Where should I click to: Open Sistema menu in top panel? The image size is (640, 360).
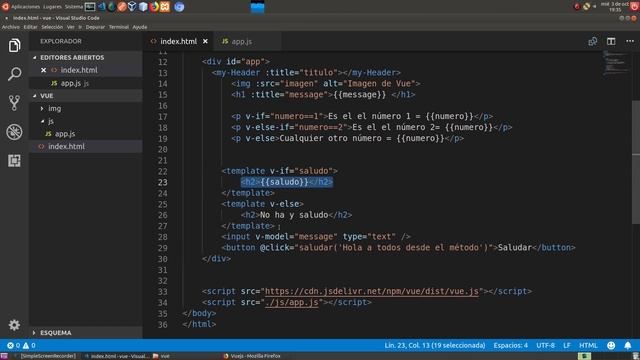click(x=73, y=7)
